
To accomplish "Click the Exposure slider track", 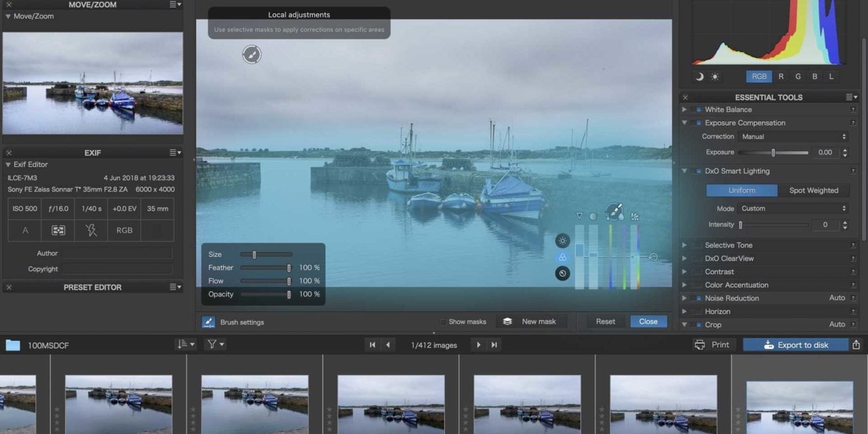I will pos(773,153).
